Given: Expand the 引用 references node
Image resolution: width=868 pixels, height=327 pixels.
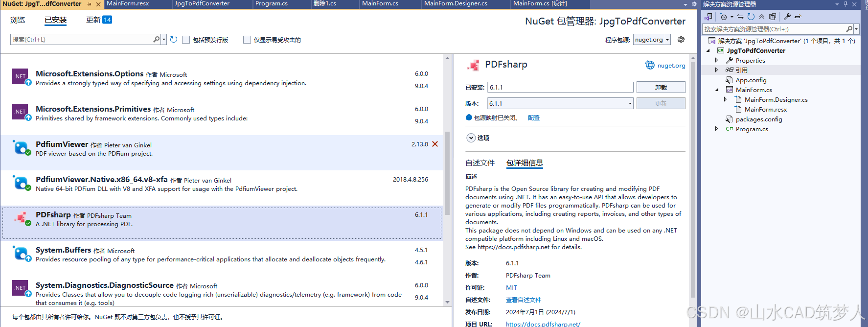Looking at the screenshot, I should tap(717, 70).
